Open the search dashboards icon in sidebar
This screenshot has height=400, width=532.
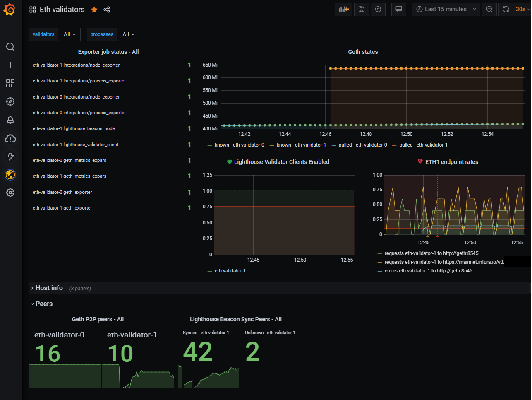10,47
